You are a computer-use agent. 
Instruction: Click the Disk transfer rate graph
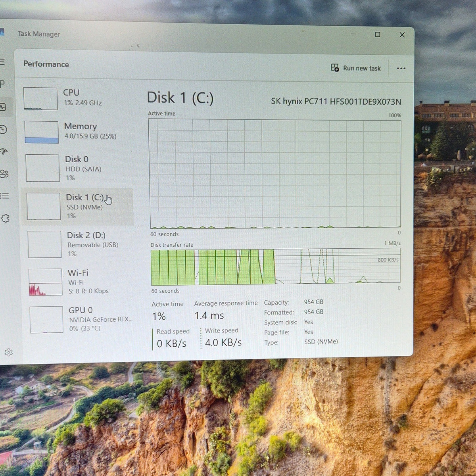tap(276, 267)
